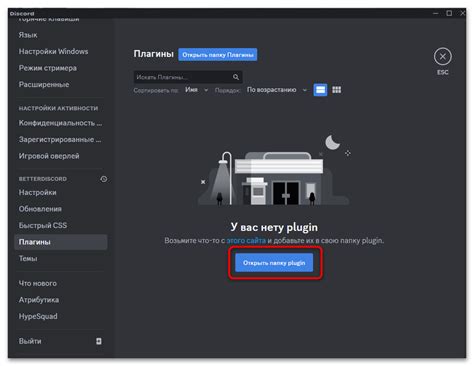
Task: Follow the этого сайта link
Action: 246,240
